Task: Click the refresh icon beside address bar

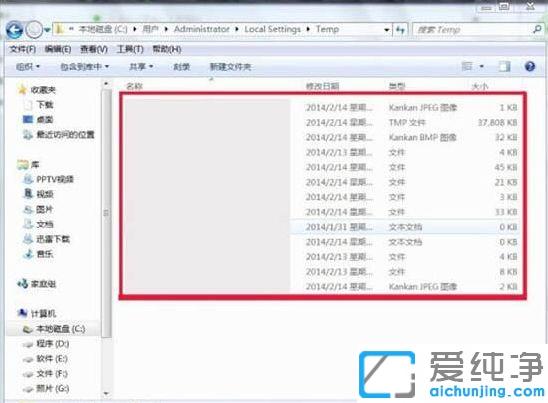Action: click(400, 30)
